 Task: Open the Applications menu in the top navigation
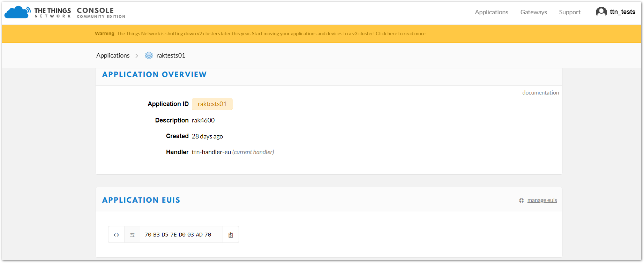pos(492,12)
